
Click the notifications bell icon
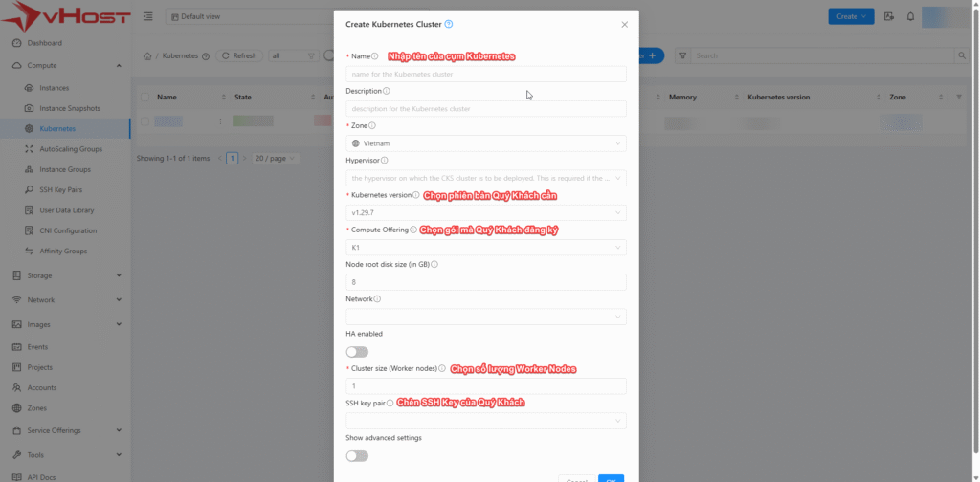(910, 16)
